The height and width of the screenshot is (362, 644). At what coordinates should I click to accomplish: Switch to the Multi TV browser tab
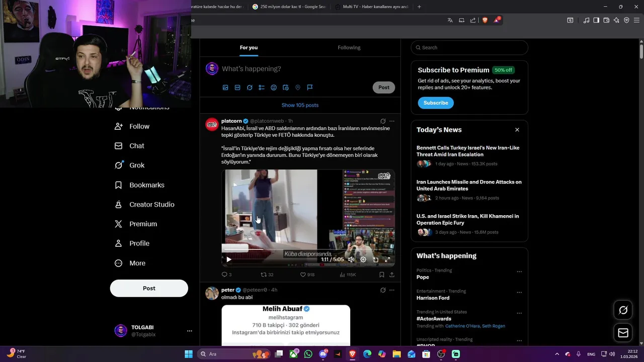pyautogui.click(x=372, y=7)
